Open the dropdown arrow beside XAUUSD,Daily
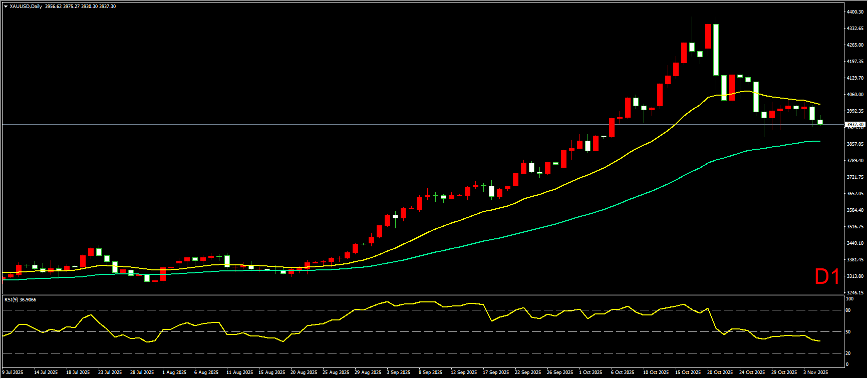 [6, 7]
